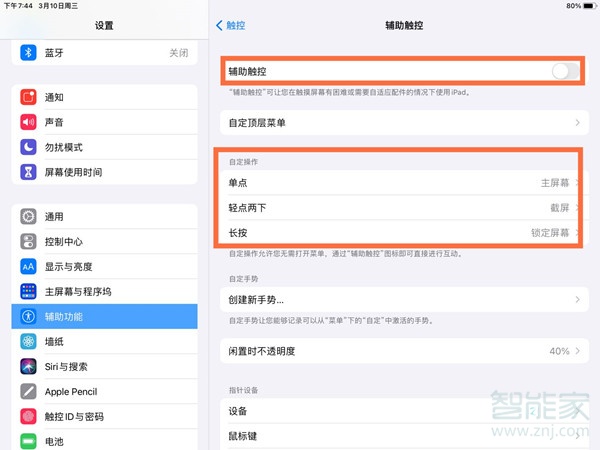Open 长按 action options
Screen dimensions: 600x450
click(400, 233)
